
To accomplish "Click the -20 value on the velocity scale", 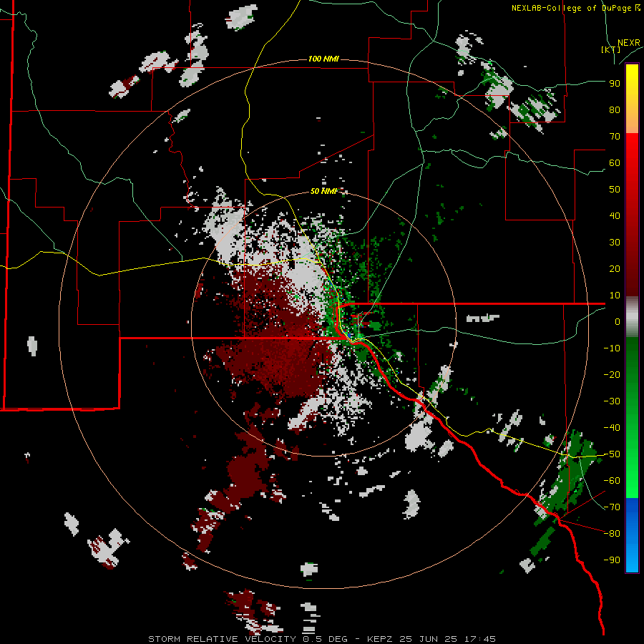I will (x=612, y=375).
